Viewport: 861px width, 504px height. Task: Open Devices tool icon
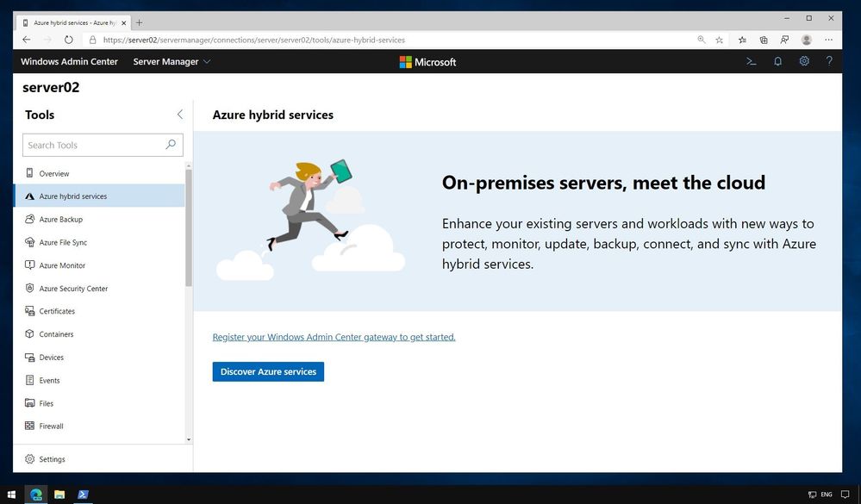(29, 357)
